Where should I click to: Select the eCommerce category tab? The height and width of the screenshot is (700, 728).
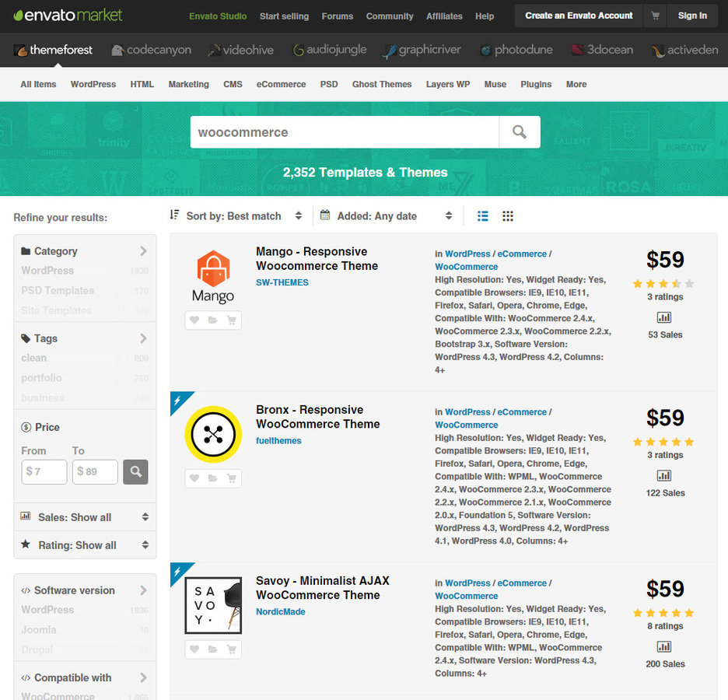coord(281,85)
